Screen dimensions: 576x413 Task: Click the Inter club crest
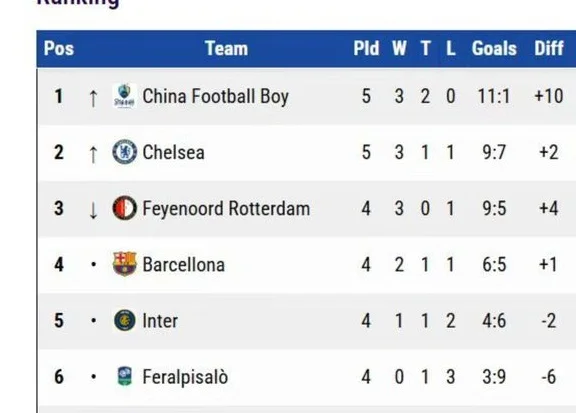click(125, 320)
